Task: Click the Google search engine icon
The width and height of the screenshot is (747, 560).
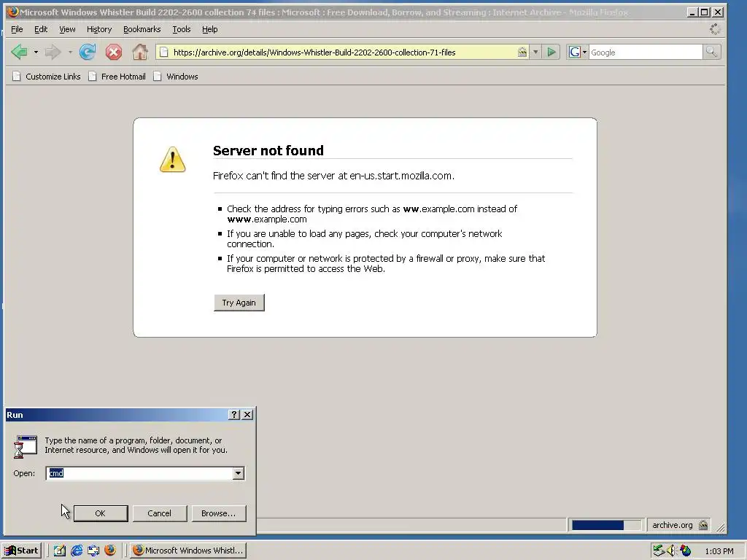Action: point(575,52)
